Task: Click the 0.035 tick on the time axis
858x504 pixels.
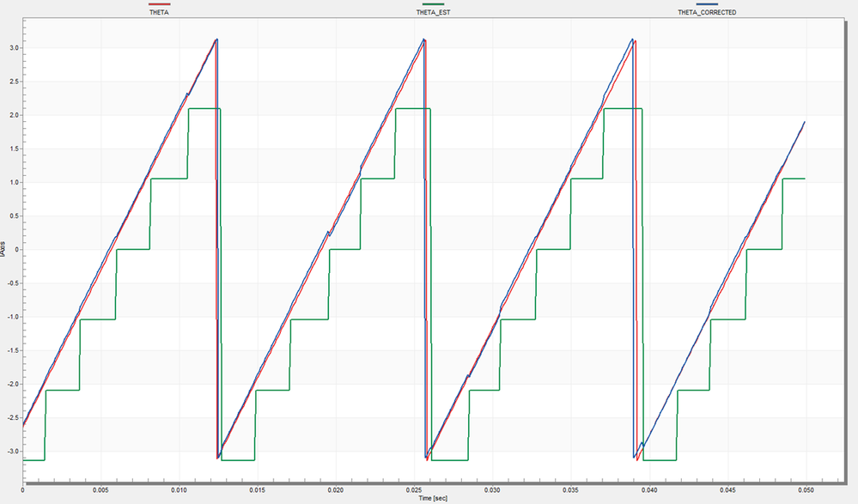Action: click(x=571, y=490)
